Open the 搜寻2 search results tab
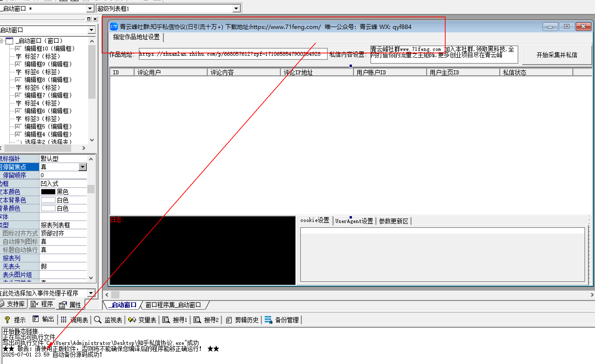The height and width of the screenshot is (364, 595). [x=206, y=320]
